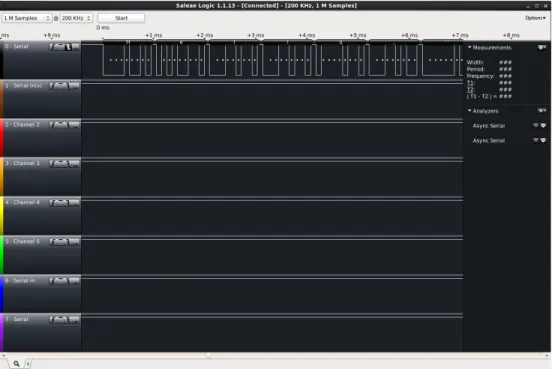
Task: Click the +4 ms mark on time ruler
Action: pos(307,35)
